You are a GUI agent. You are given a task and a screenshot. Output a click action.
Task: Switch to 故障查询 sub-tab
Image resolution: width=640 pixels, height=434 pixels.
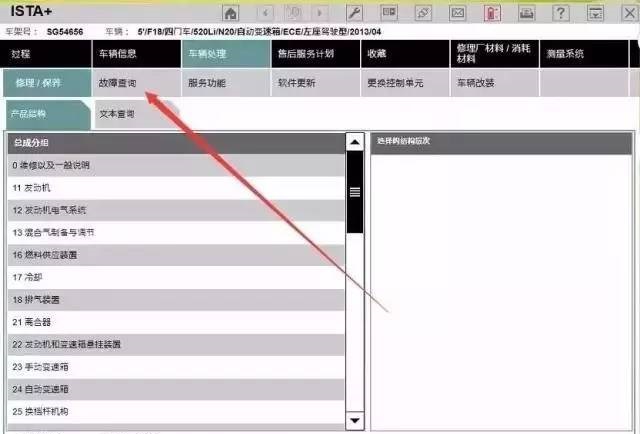point(137,83)
